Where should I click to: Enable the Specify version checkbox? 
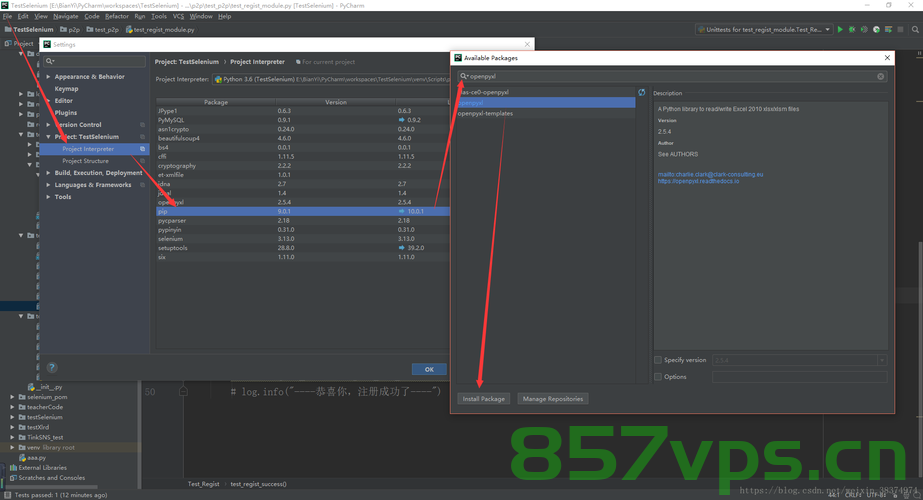658,360
